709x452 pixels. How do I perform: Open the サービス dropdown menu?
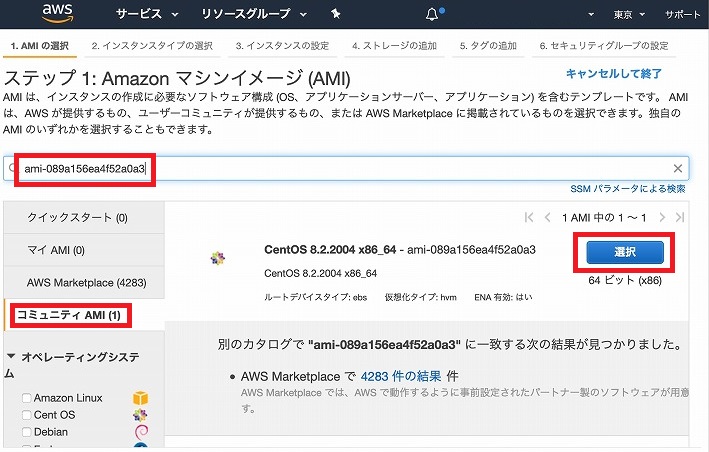point(147,14)
